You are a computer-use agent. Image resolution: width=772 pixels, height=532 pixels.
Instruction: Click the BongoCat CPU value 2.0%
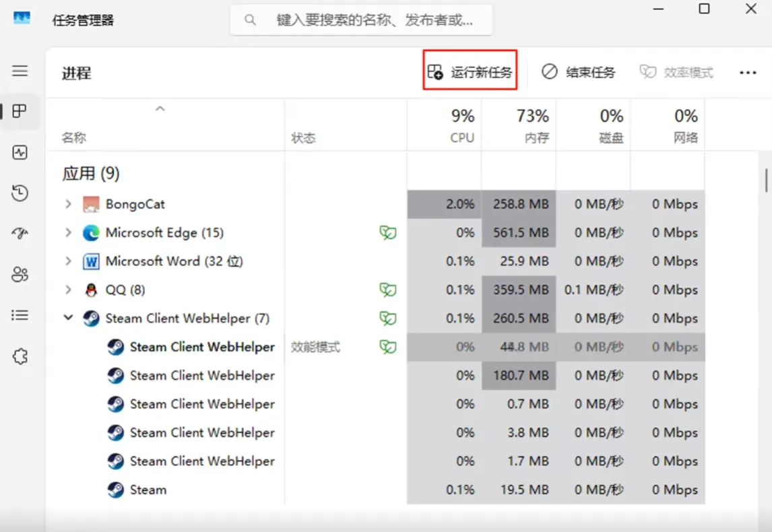[x=460, y=204]
